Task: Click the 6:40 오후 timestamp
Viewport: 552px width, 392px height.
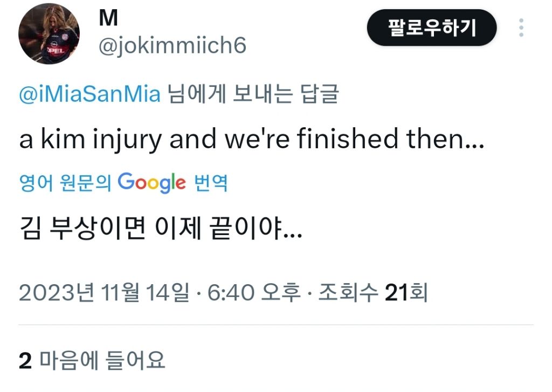Action: click(x=252, y=293)
